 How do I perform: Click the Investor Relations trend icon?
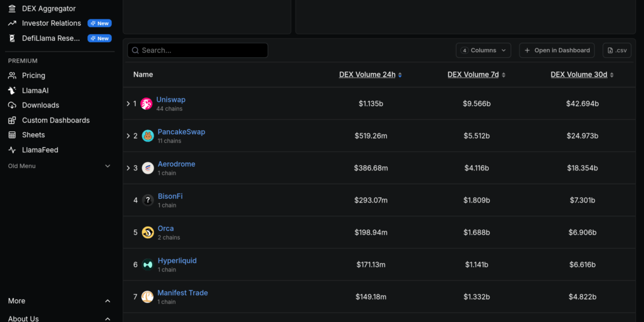(13, 23)
